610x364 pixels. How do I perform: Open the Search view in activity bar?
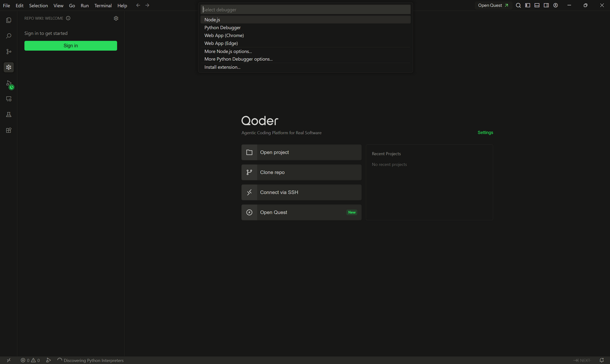9,36
